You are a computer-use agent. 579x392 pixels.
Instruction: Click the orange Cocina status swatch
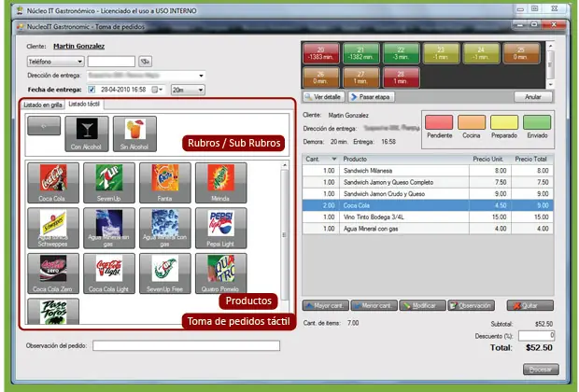pyautogui.click(x=472, y=122)
